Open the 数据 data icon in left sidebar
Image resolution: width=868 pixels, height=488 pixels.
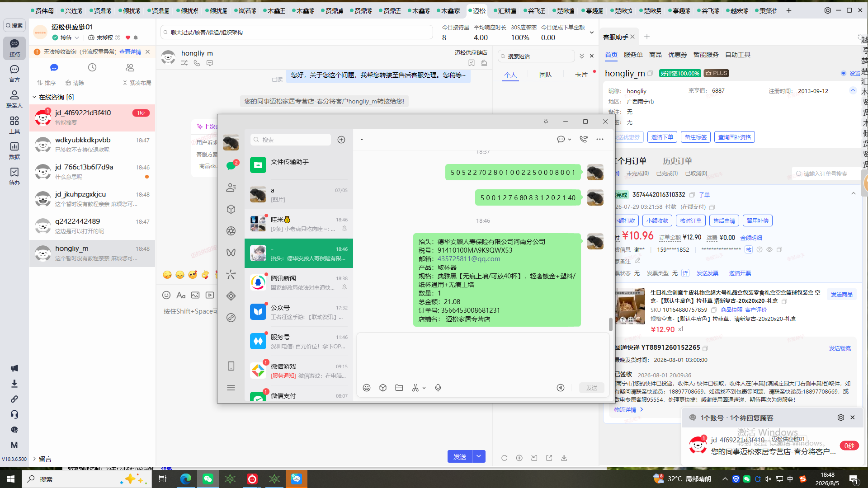[x=14, y=151]
